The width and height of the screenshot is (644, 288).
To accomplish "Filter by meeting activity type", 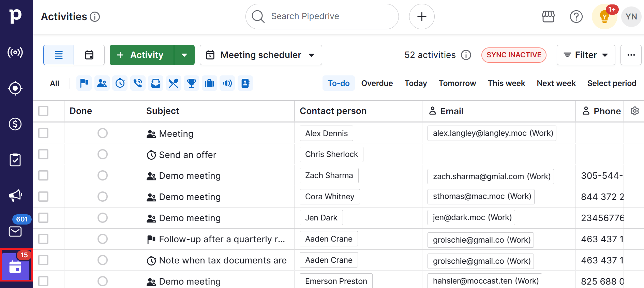I will [102, 83].
